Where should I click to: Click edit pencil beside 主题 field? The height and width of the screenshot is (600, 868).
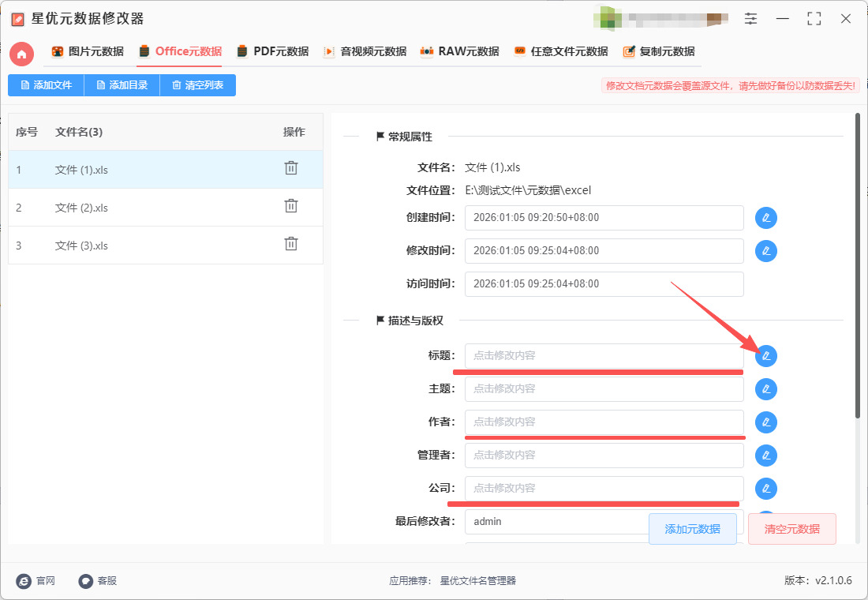pos(766,389)
